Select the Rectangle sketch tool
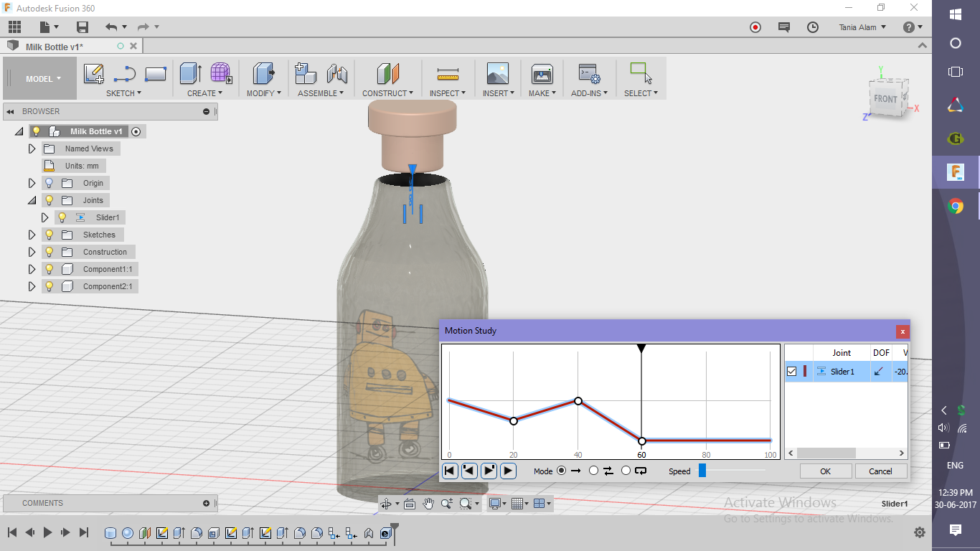 pos(156,74)
